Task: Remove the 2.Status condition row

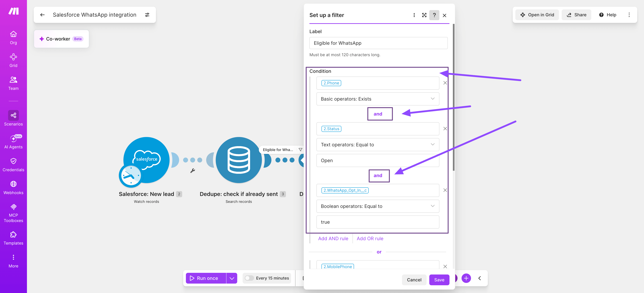Action: [445, 129]
